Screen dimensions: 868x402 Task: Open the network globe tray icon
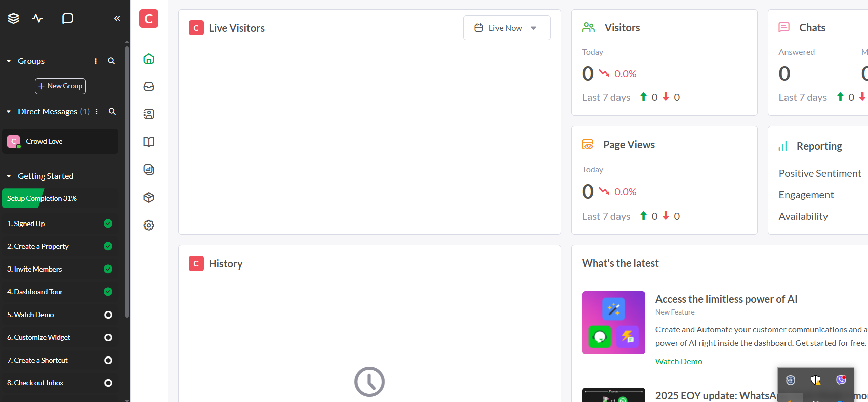click(x=791, y=380)
